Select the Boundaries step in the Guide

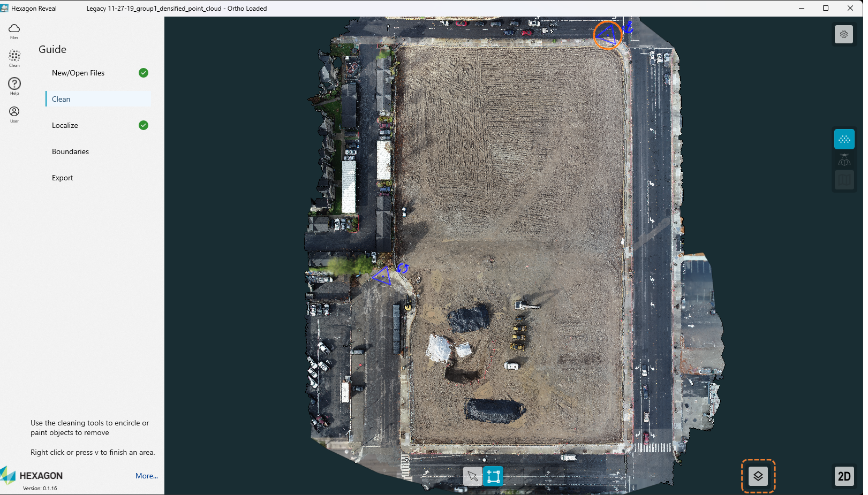click(x=70, y=151)
